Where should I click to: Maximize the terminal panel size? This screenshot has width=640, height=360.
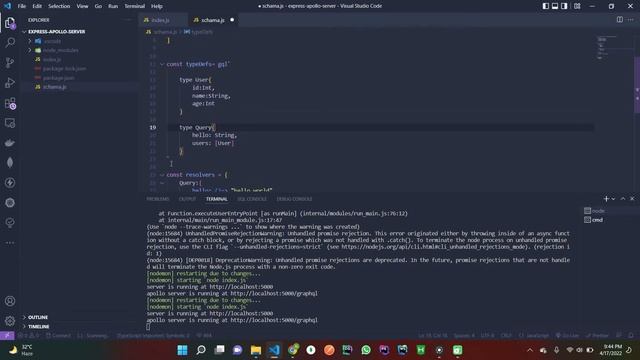click(x=623, y=199)
